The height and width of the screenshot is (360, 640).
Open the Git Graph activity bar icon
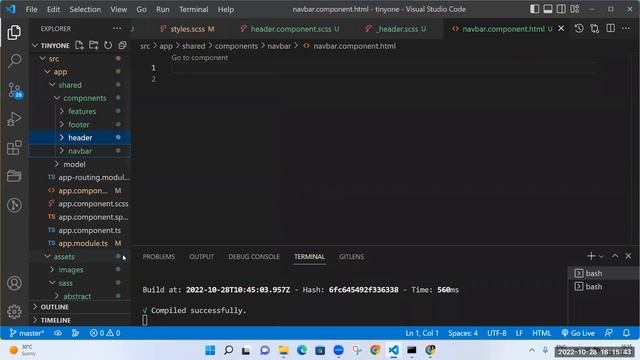14,205
